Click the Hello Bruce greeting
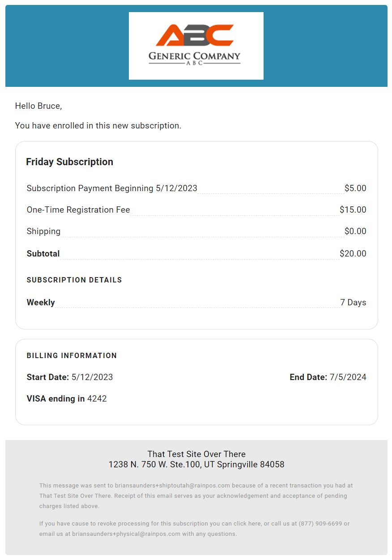This screenshot has width=392, height=560. click(38, 106)
